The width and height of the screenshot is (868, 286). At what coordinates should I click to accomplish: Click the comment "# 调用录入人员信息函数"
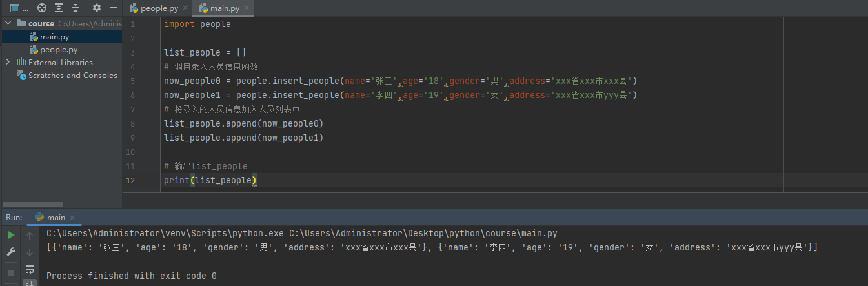click(x=211, y=66)
